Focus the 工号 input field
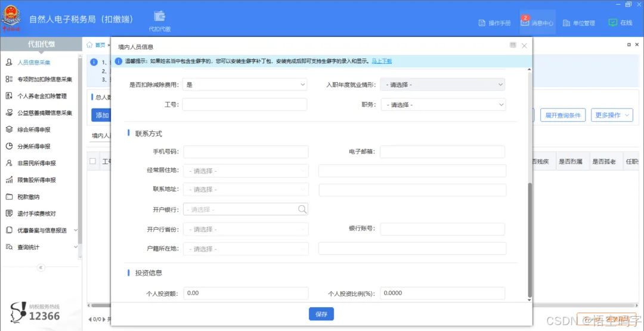The height and width of the screenshot is (331, 644). click(245, 105)
